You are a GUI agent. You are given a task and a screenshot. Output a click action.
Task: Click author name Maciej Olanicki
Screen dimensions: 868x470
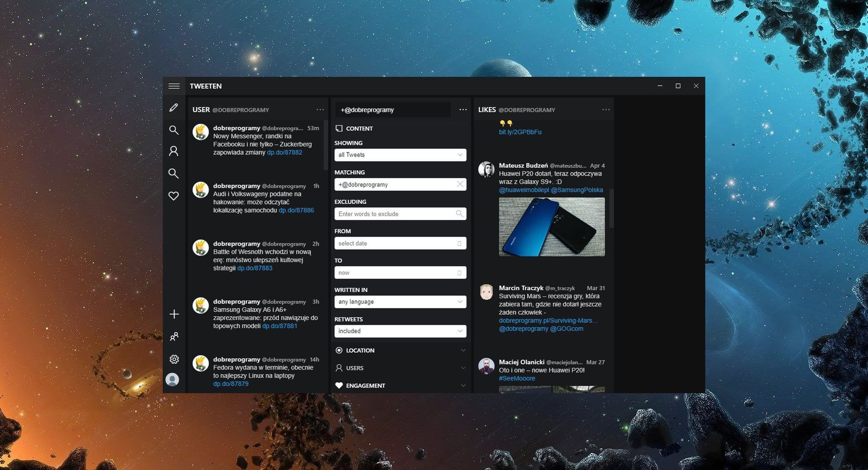tap(522, 362)
